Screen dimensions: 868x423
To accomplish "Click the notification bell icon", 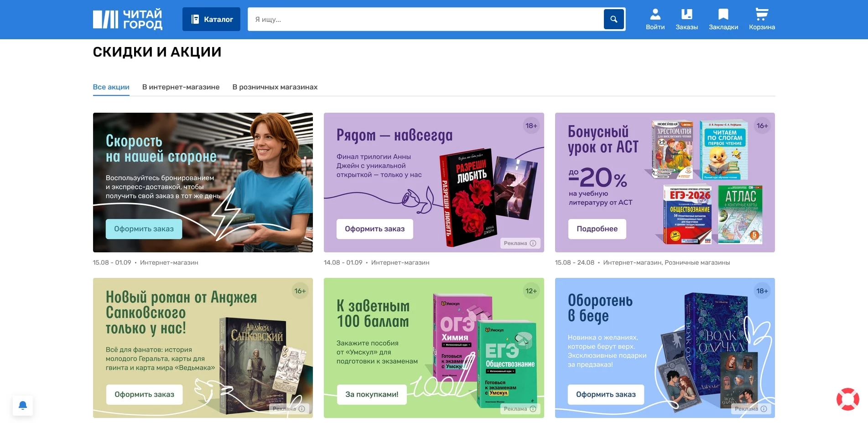I will point(23,405).
